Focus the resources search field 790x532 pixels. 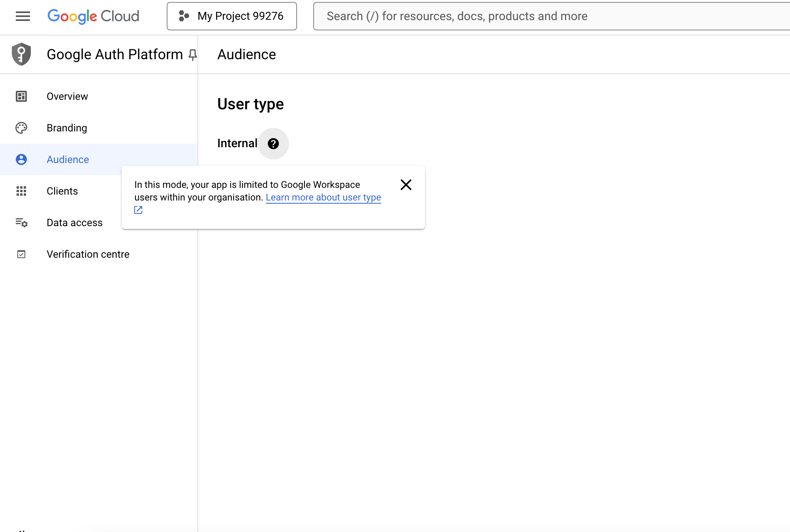coord(551,16)
